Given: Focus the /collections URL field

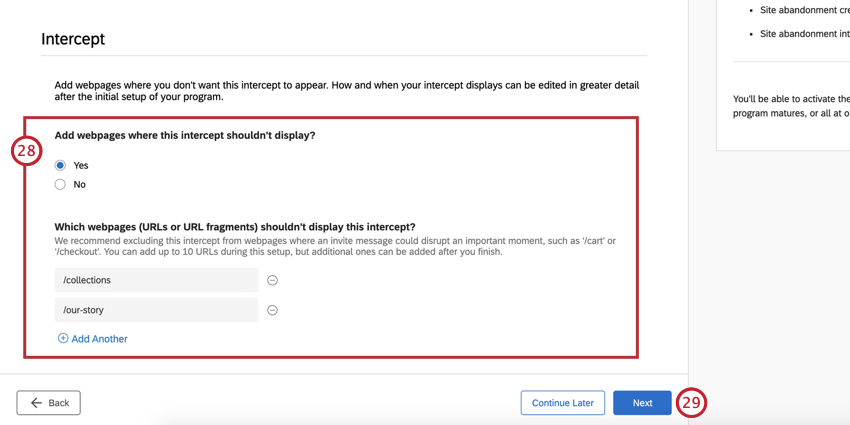Looking at the screenshot, I should coord(157,280).
